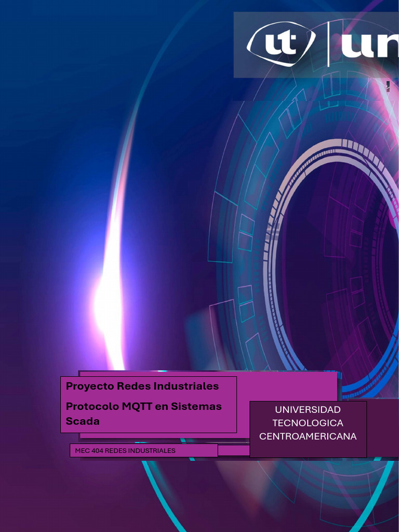Click the word "TECNOLOGICA" in the dark box
This screenshot has width=399, height=532.
(x=308, y=423)
